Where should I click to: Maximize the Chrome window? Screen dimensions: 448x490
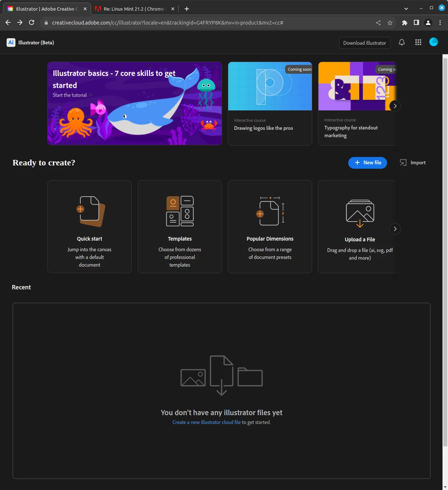pyautogui.click(x=431, y=8)
